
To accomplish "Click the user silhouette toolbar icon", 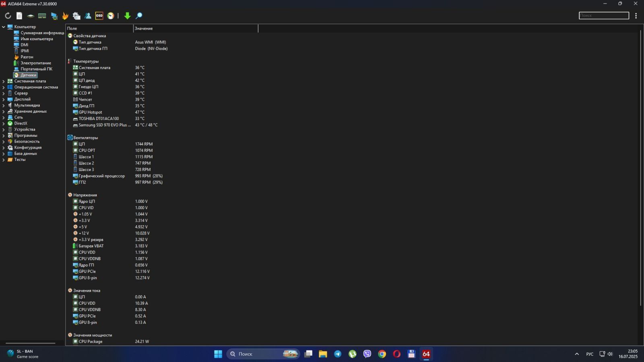I will (x=88, y=16).
